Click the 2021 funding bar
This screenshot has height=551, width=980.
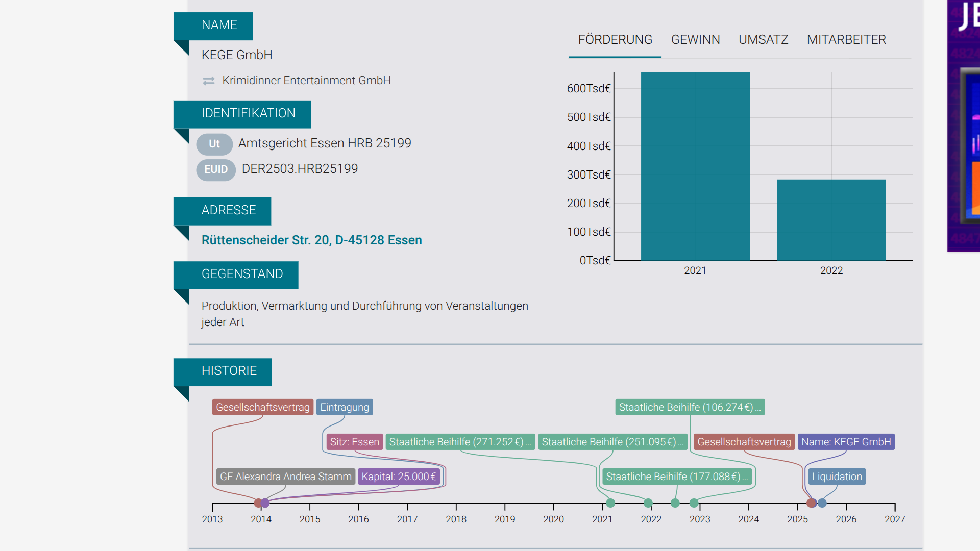[695, 166]
